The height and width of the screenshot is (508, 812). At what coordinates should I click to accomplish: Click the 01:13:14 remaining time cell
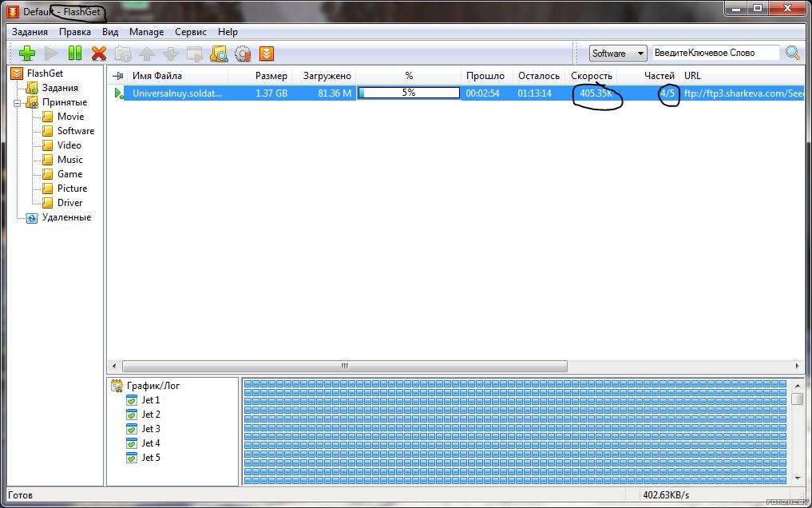click(x=534, y=93)
